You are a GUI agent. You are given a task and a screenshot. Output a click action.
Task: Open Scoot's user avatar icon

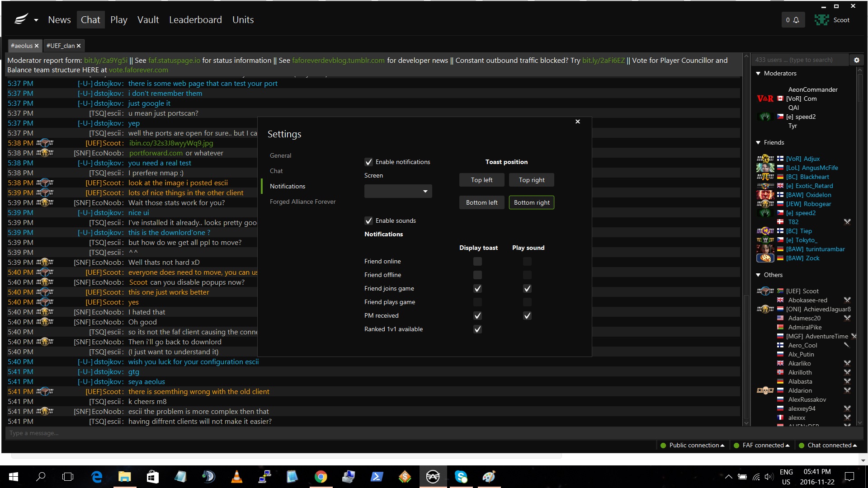coord(821,20)
